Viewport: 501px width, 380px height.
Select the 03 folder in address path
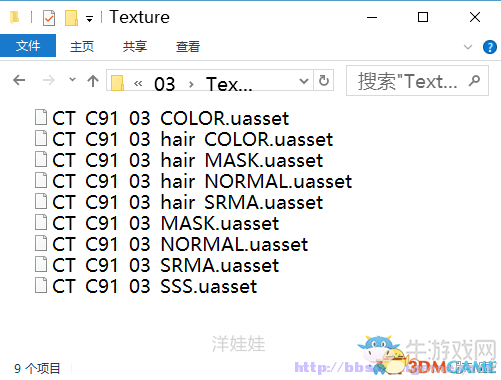tap(165, 84)
